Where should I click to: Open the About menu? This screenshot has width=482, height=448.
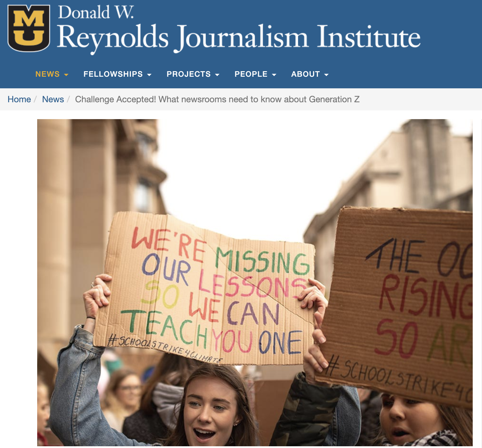310,74
